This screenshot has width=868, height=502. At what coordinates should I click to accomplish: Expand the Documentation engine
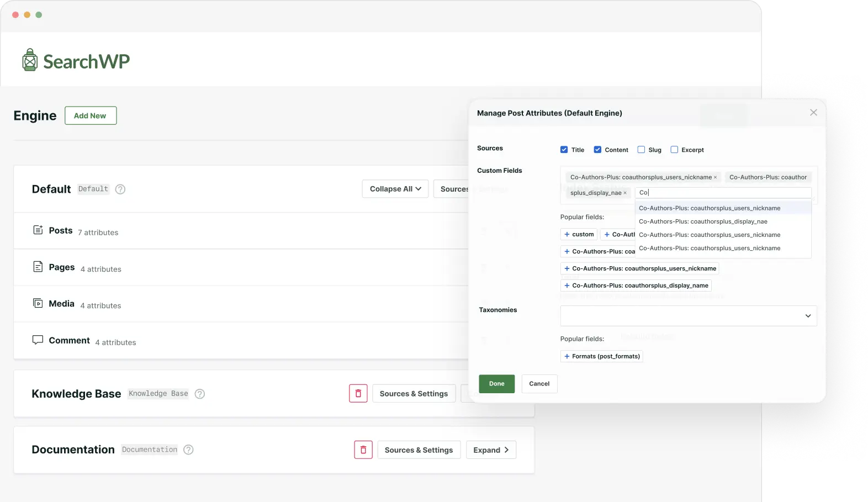click(491, 450)
